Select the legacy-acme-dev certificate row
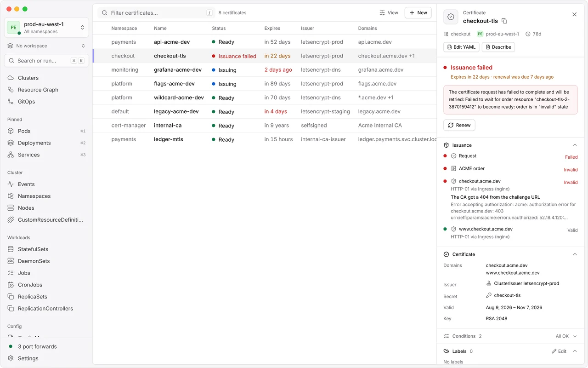 pos(265,111)
